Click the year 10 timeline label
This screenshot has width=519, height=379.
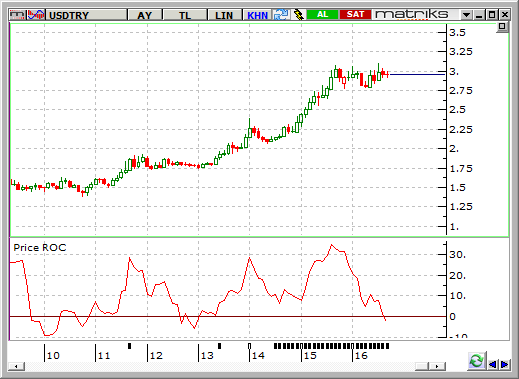pyautogui.click(x=53, y=356)
